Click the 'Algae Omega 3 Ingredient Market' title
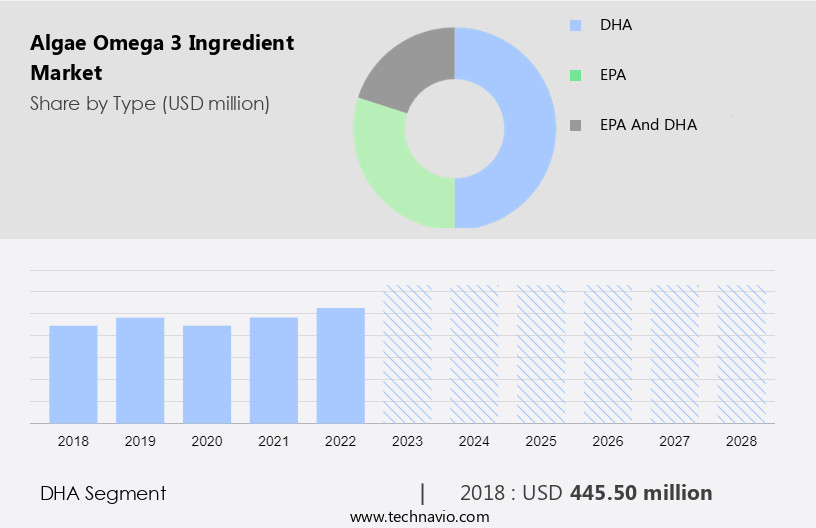The height and width of the screenshot is (528, 816). coord(162,58)
